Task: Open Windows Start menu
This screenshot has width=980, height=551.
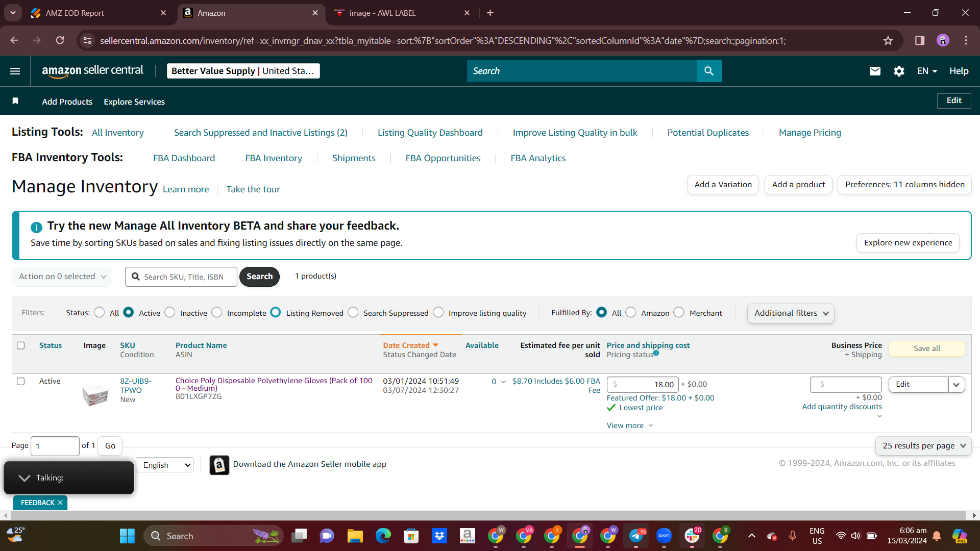Action: [x=127, y=536]
